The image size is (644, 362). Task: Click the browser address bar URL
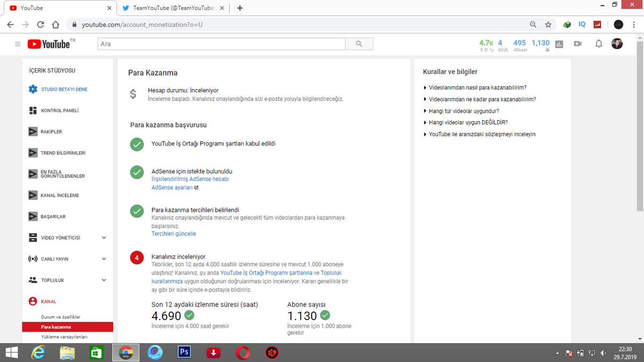click(x=142, y=25)
